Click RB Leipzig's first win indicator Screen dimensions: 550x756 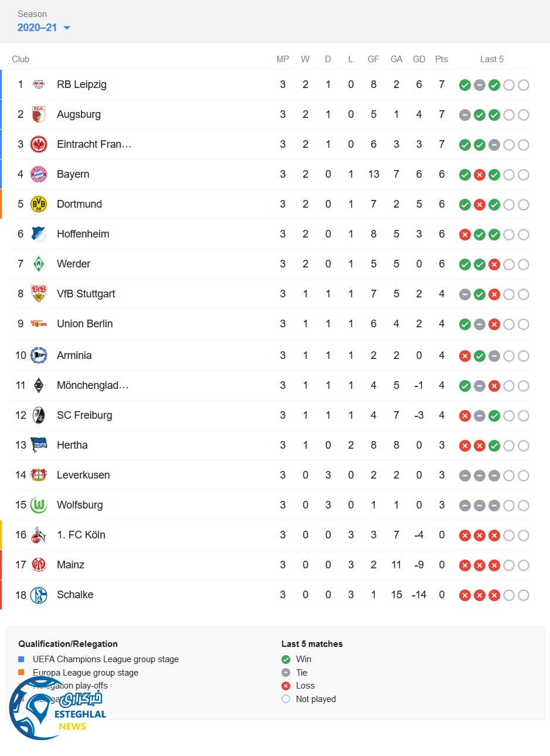465,85
